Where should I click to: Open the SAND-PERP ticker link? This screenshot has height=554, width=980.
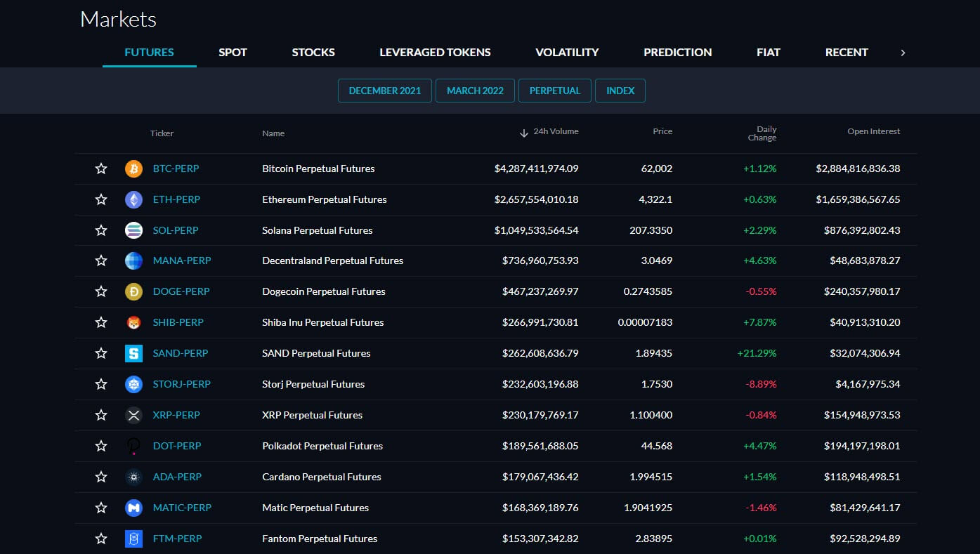click(181, 353)
